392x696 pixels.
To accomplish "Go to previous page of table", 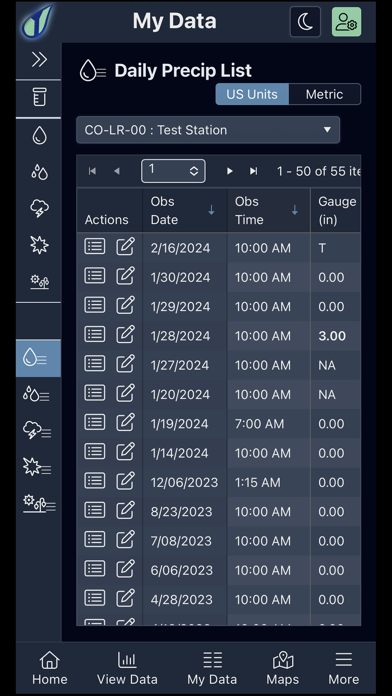I will [117, 171].
